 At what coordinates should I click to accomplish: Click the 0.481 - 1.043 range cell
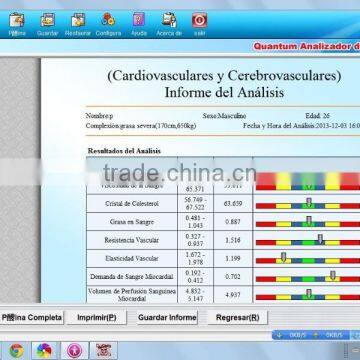[x=195, y=222]
